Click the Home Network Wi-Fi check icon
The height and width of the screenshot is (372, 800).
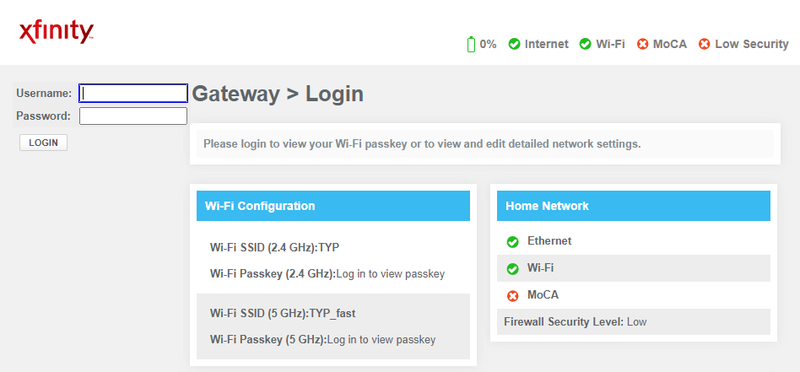pyautogui.click(x=513, y=269)
